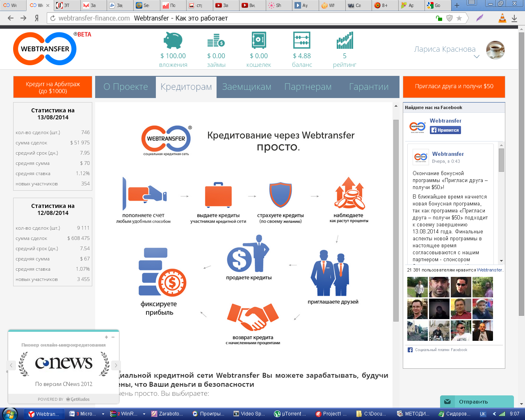Click the Facebook Нравится like button

[x=445, y=130]
